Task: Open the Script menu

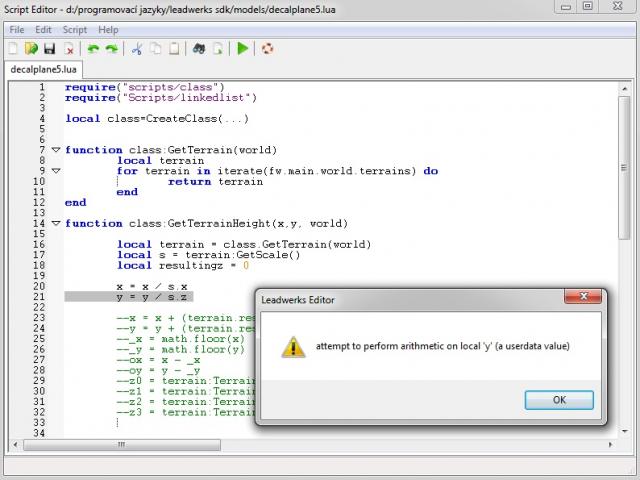Action: [75, 30]
